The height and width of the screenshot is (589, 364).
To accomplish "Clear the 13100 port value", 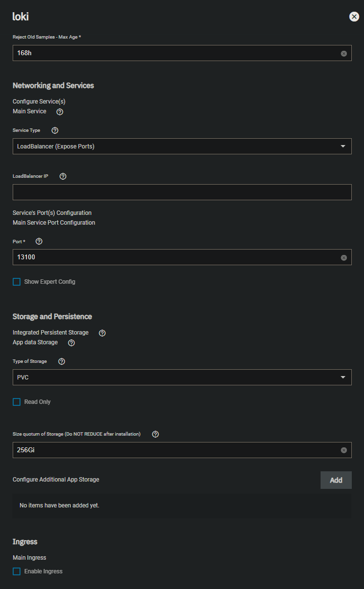I will [x=344, y=257].
